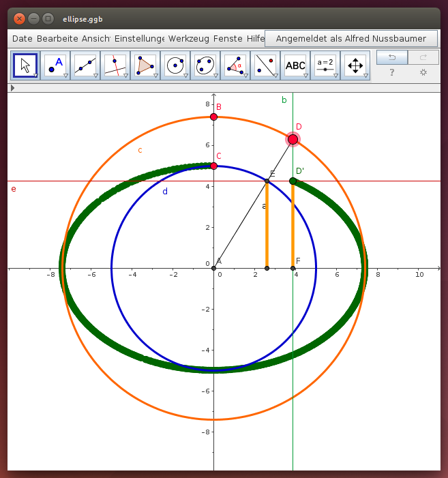
Task: Expand the Circle tool dropdown triangle
Action: [185, 76]
